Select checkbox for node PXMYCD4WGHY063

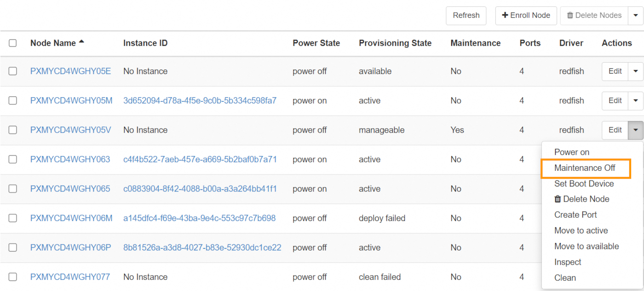coord(13,159)
